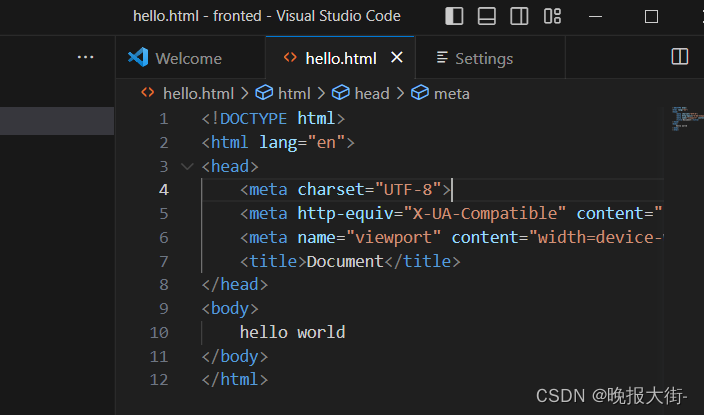The image size is (704, 415).
Task: Toggle the primary side bar layout icon
Action: point(454,16)
